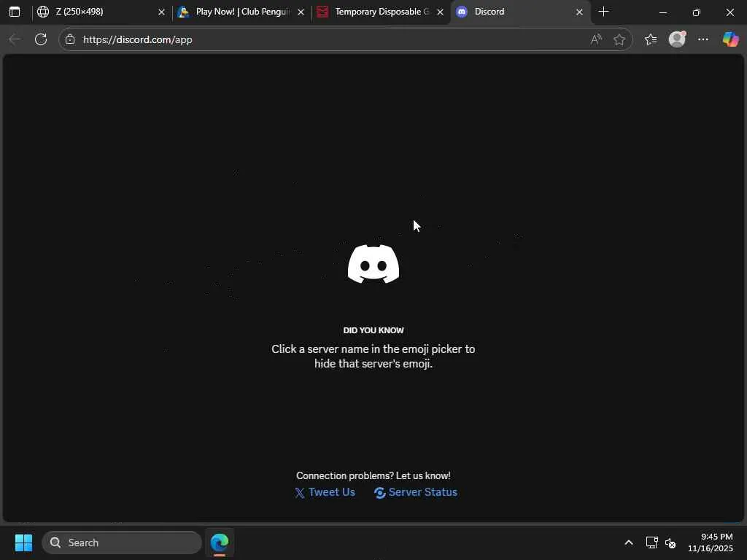View site information lock icon
747x560 pixels.
coord(70,39)
